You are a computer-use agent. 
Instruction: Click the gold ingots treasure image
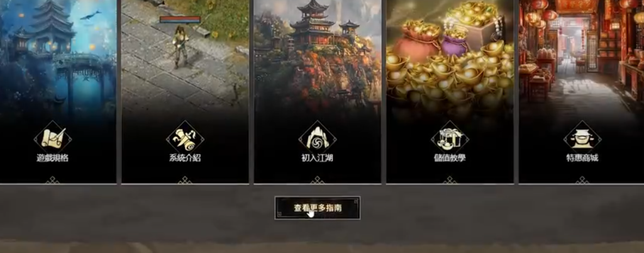(x=450, y=55)
